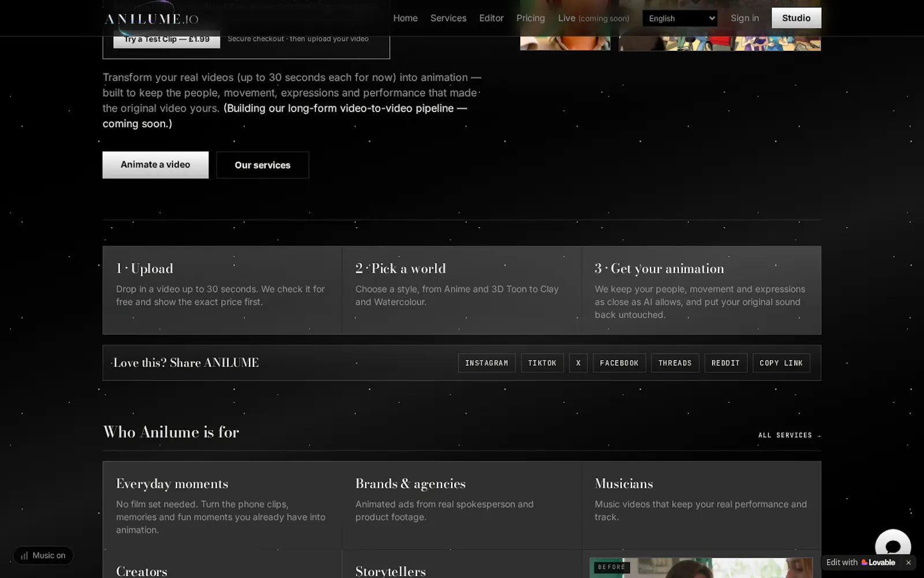Viewport: 924px width, 578px height.
Task: Click the ANILUME.IO logo
Action: click(x=151, y=19)
